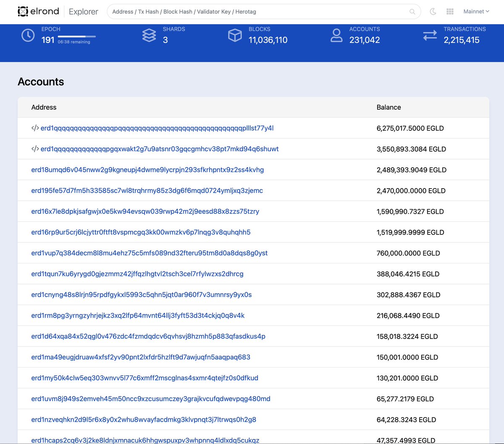
Task: Open the address ending in q6shuwt
Action: (x=160, y=149)
